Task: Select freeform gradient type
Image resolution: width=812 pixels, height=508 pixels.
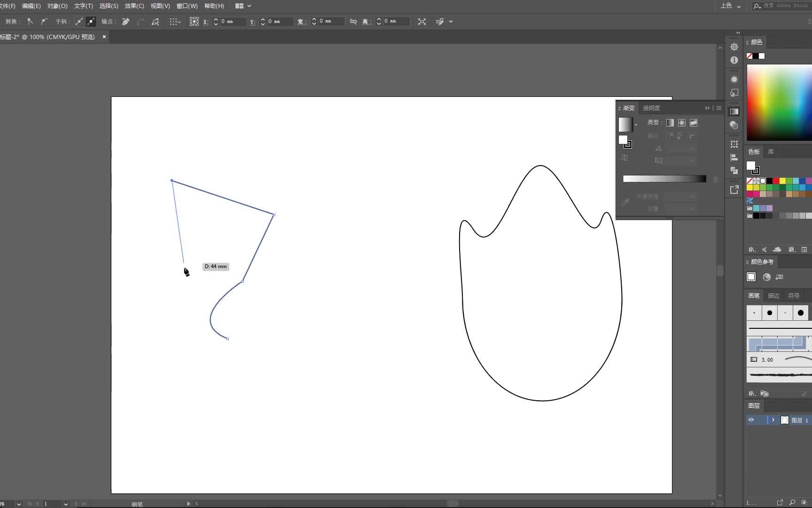Action: tap(694, 123)
